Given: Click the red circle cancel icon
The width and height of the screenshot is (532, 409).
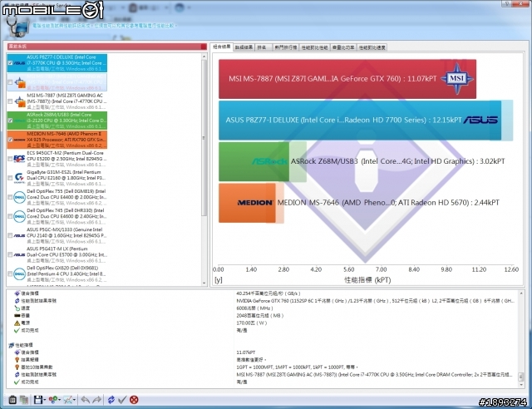Looking at the screenshot, I should tap(134, 400).
